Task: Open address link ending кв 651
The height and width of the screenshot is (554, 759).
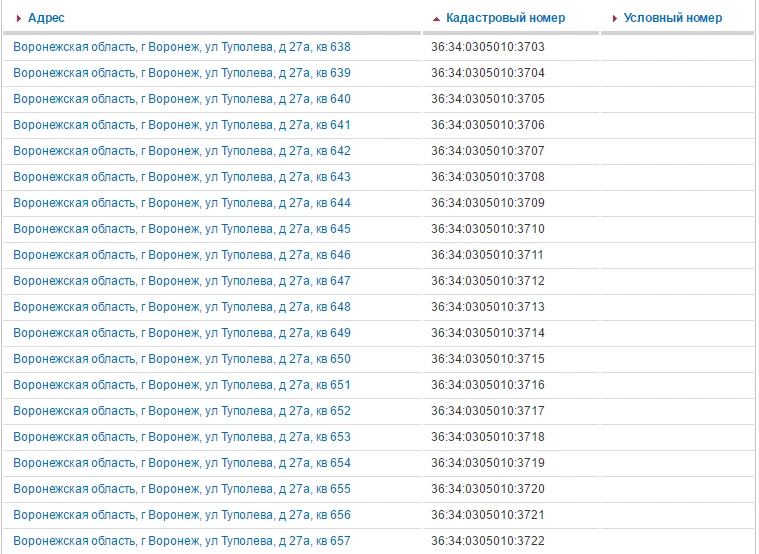Action: 182,385
